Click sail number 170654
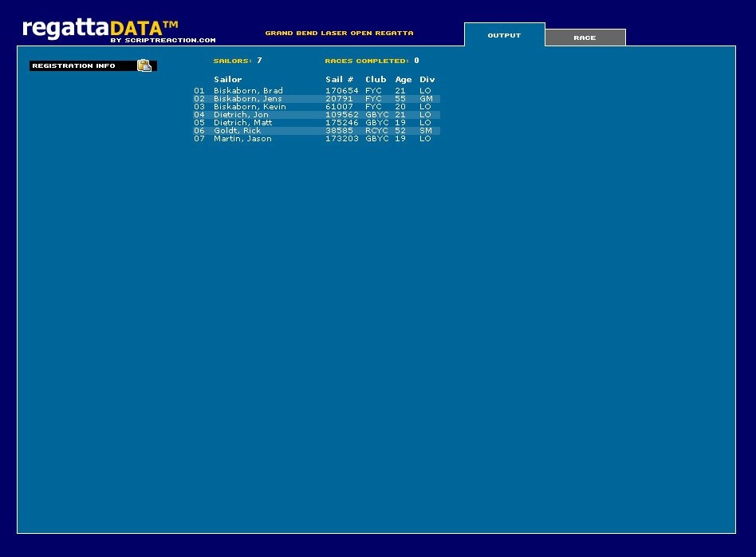This screenshot has height=557, width=756. coord(342,91)
